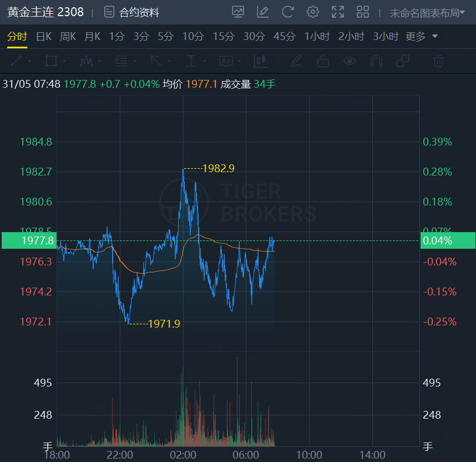The image size is (476, 462).
Task: Click the drawing edit pencil icon
Action: click(x=263, y=12)
